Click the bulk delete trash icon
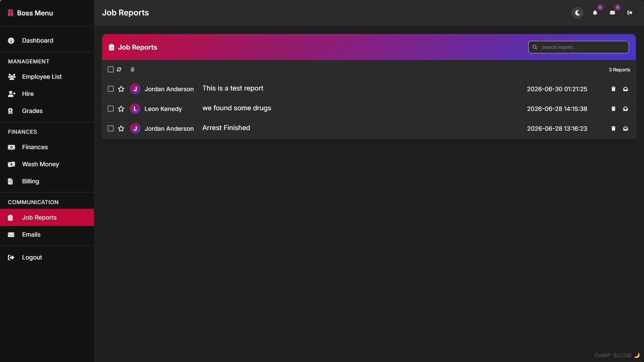The width and height of the screenshot is (644, 362). pyautogui.click(x=132, y=69)
